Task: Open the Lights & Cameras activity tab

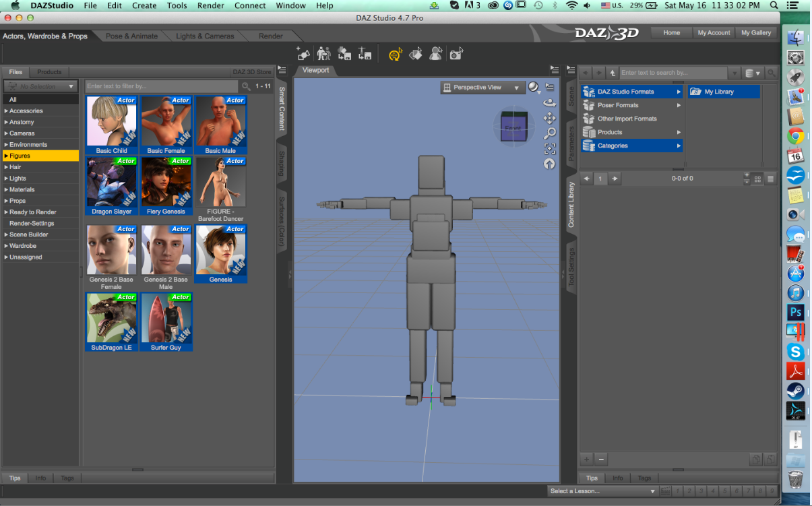Action: tap(205, 36)
